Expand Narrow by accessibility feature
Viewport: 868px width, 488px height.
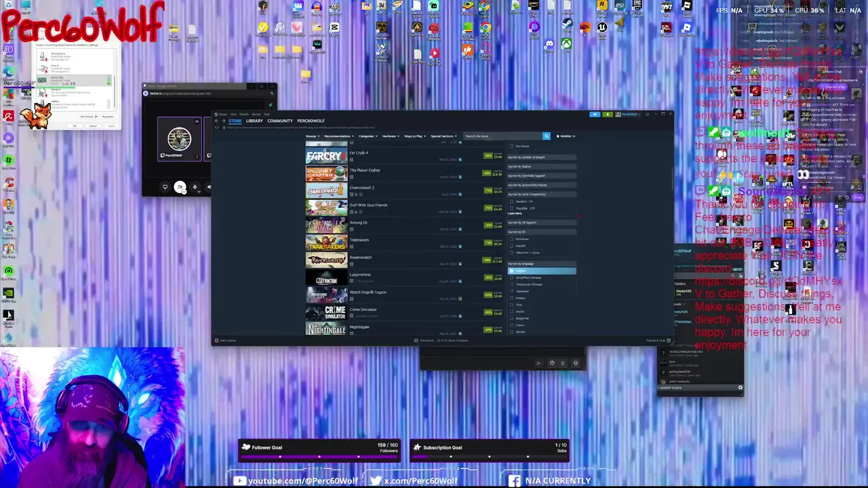click(x=542, y=185)
